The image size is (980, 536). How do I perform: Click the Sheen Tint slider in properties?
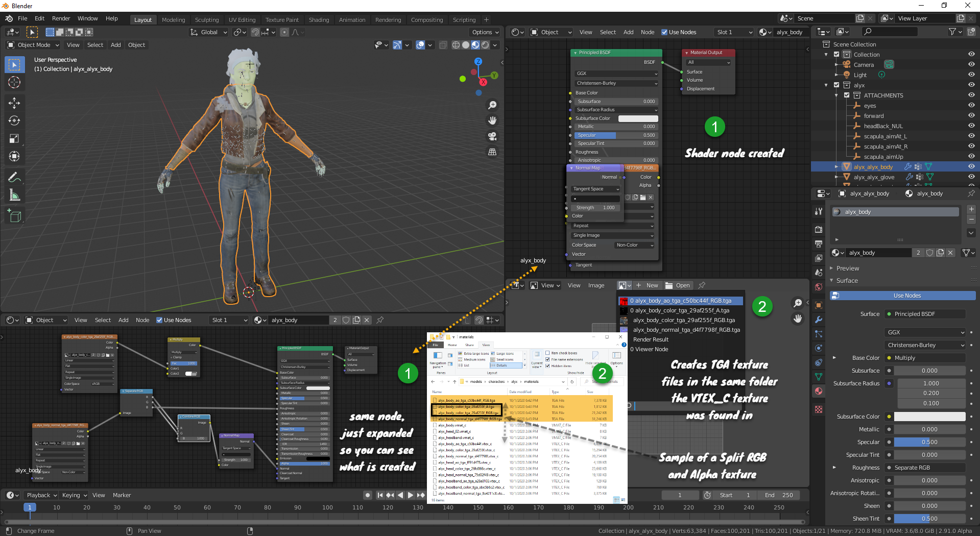point(929,519)
